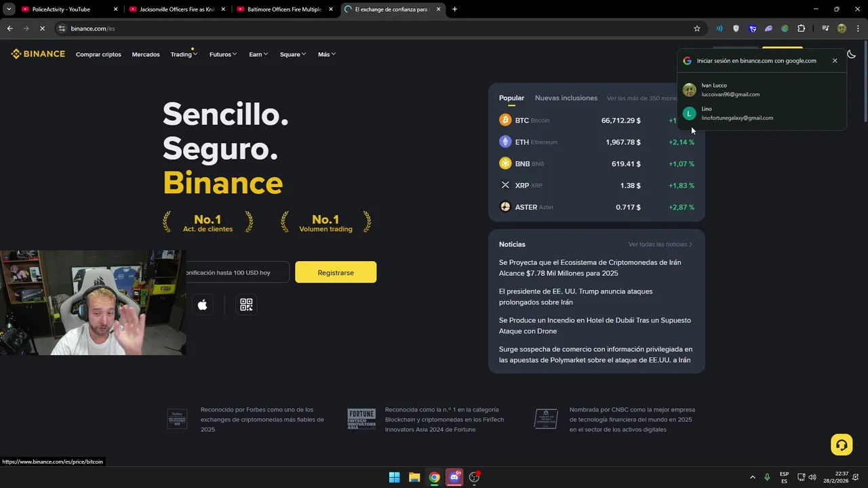Image resolution: width=868 pixels, height=488 pixels.
Task: Select the Popular tab
Action: (x=511, y=98)
